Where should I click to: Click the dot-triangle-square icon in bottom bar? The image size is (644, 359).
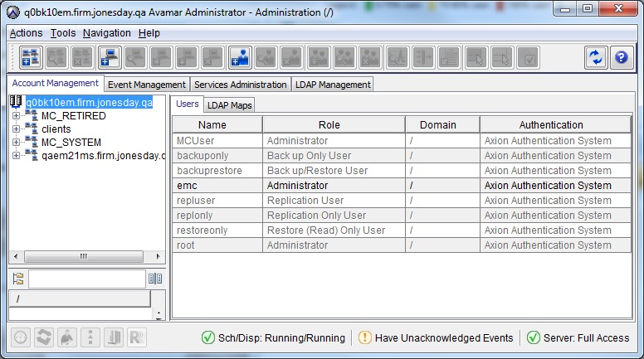tap(90, 337)
